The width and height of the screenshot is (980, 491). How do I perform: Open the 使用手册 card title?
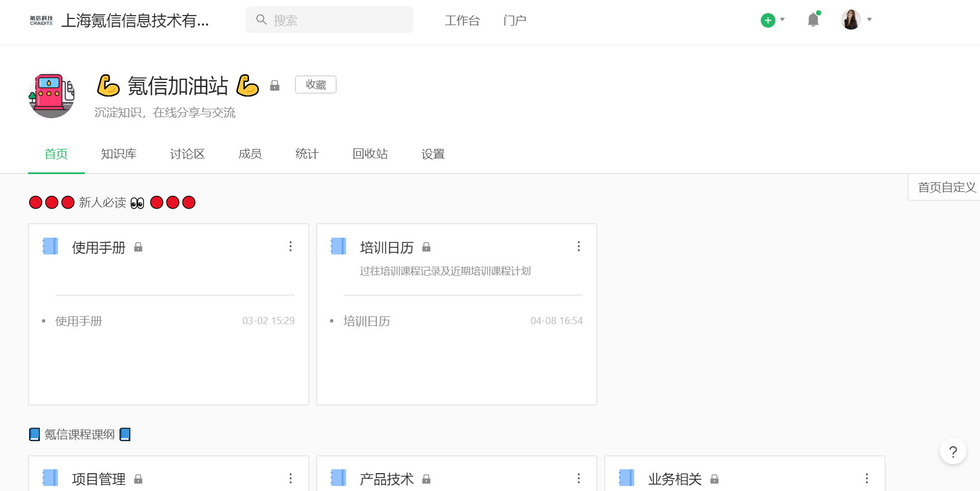(99, 248)
